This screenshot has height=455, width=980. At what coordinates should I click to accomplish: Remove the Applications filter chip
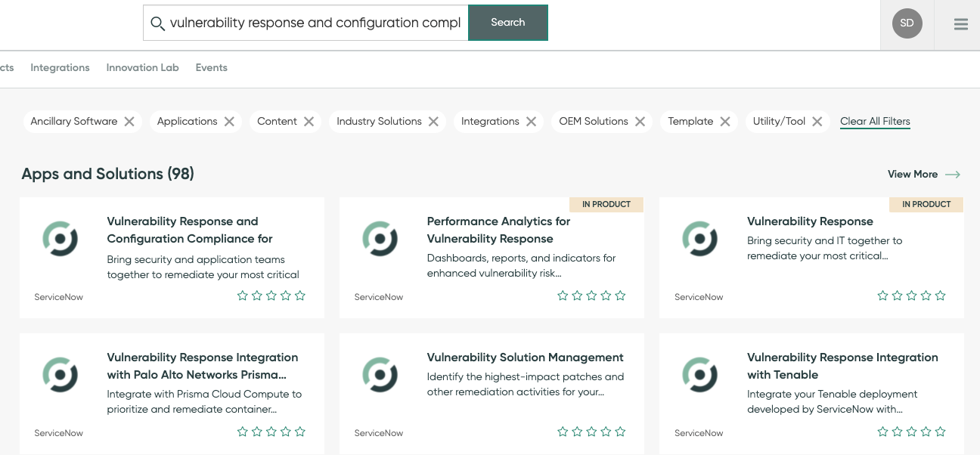click(x=229, y=122)
